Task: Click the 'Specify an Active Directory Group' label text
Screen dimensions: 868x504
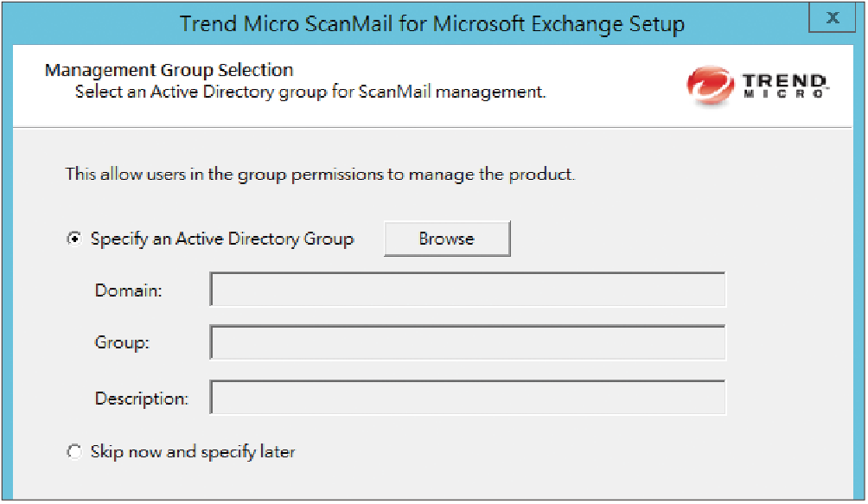Action: point(222,239)
